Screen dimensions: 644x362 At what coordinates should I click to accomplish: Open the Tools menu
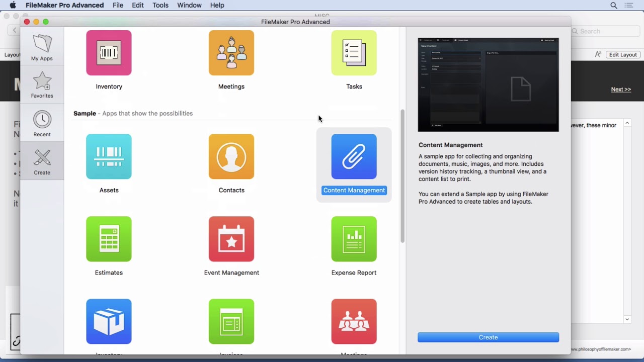160,5
